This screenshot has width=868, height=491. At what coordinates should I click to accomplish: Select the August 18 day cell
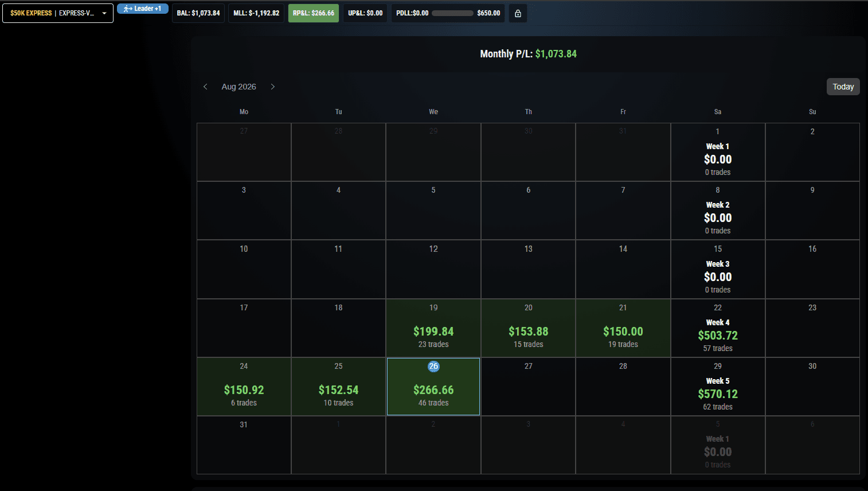338,328
